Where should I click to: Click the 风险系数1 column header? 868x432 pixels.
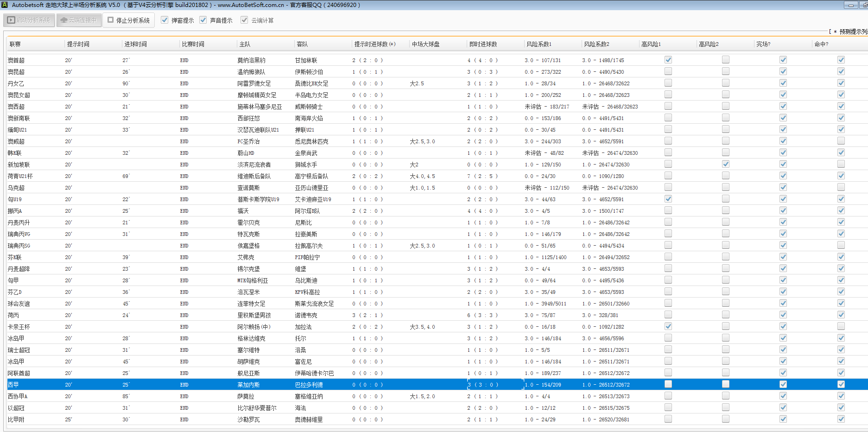click(x=539, y=44)
